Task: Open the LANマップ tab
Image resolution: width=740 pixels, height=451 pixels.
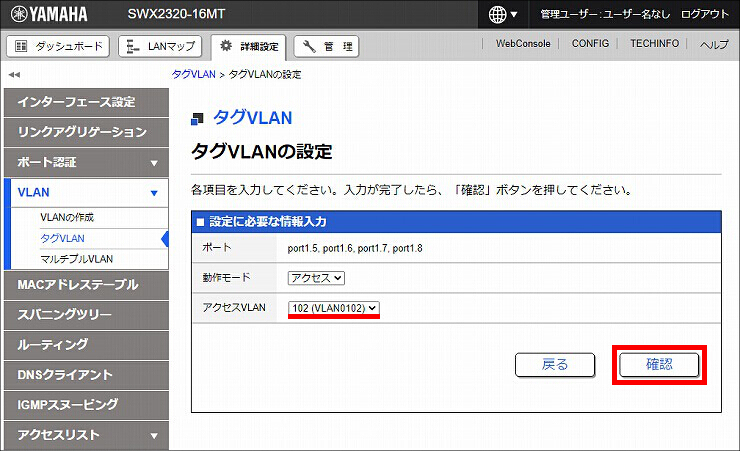Action: pyautogui.click(x=160, y=46)
